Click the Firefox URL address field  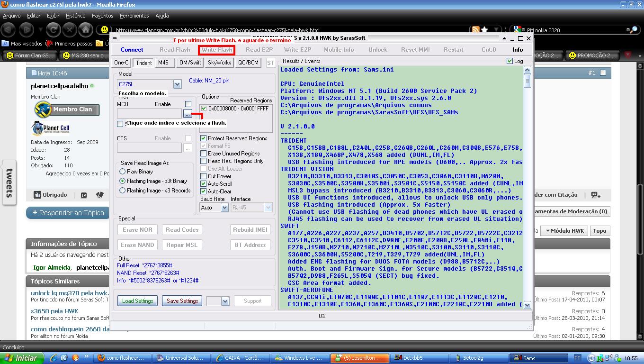[x=284, y=30]
